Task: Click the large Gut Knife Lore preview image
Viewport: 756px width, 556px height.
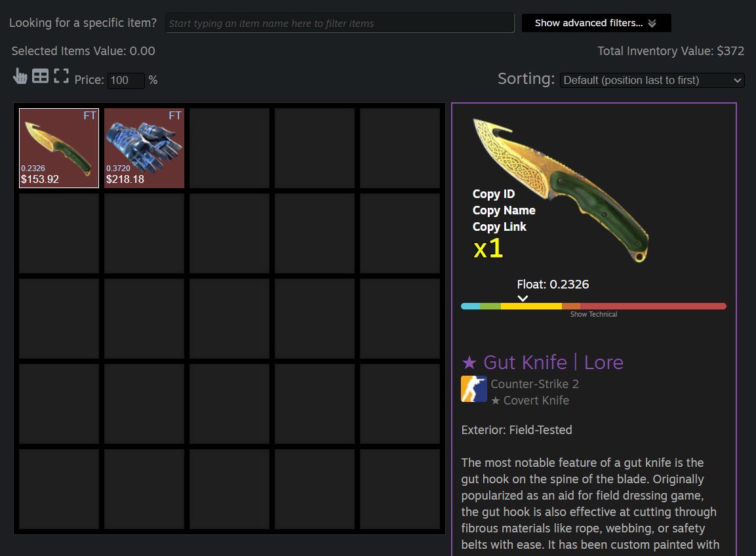Action: point(561,190)
